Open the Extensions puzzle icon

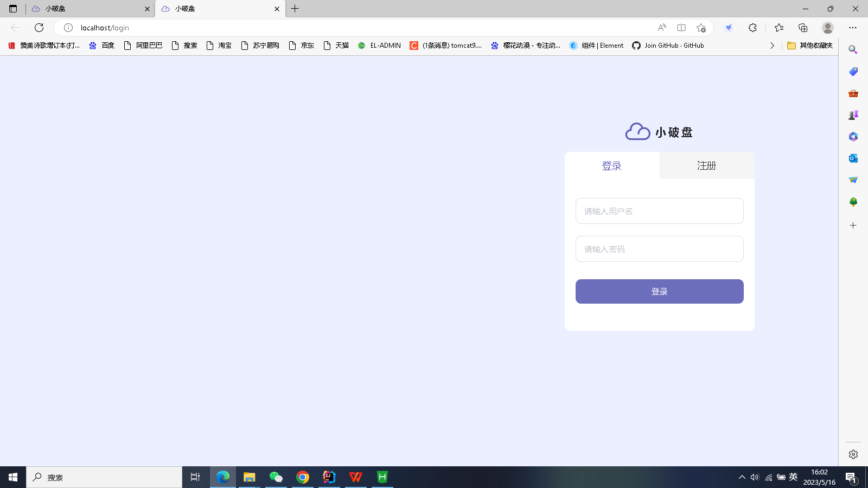tap(752, 28)
